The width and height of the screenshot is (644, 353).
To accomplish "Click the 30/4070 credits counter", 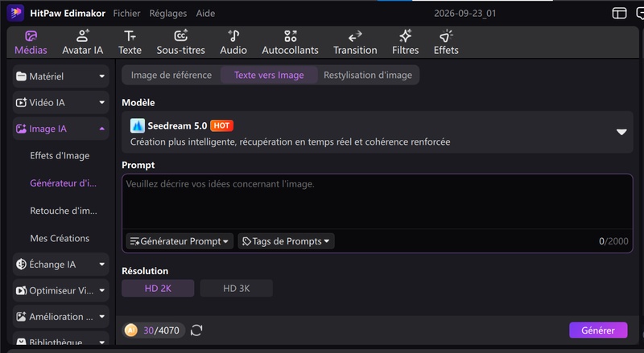I will click(161, 330).
